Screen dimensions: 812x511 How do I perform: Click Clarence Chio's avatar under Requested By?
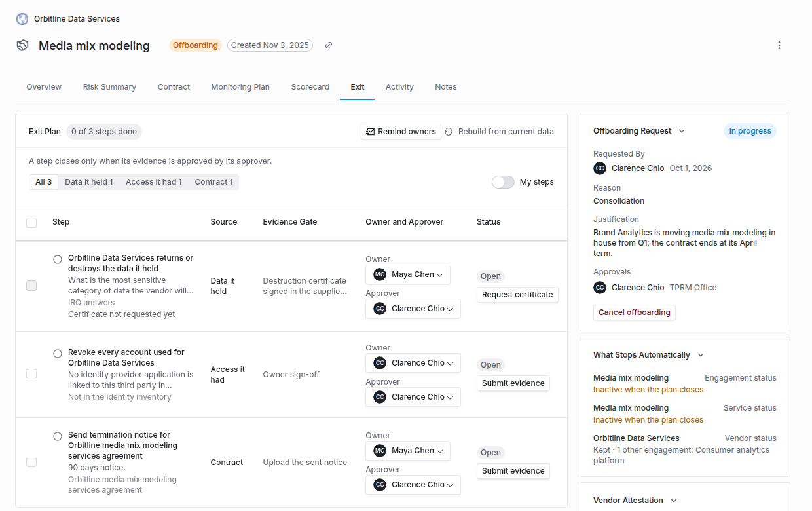point(600,168)
